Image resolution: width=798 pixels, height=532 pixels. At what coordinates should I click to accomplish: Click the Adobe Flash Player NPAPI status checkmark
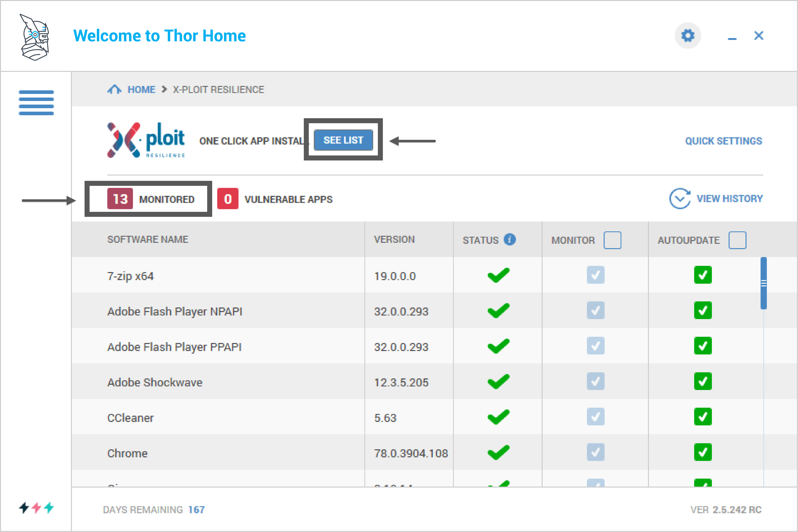pyautogui.click(x=498, y=310)
